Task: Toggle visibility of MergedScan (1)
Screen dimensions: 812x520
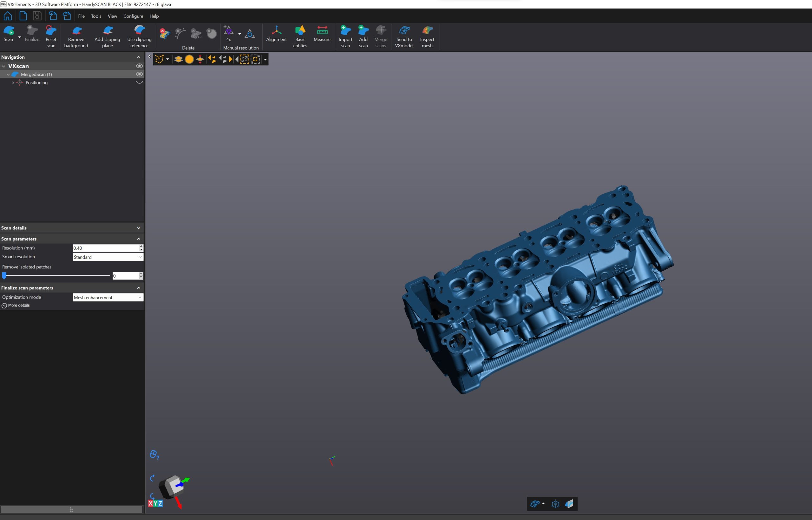Action: tap(139, 74)
